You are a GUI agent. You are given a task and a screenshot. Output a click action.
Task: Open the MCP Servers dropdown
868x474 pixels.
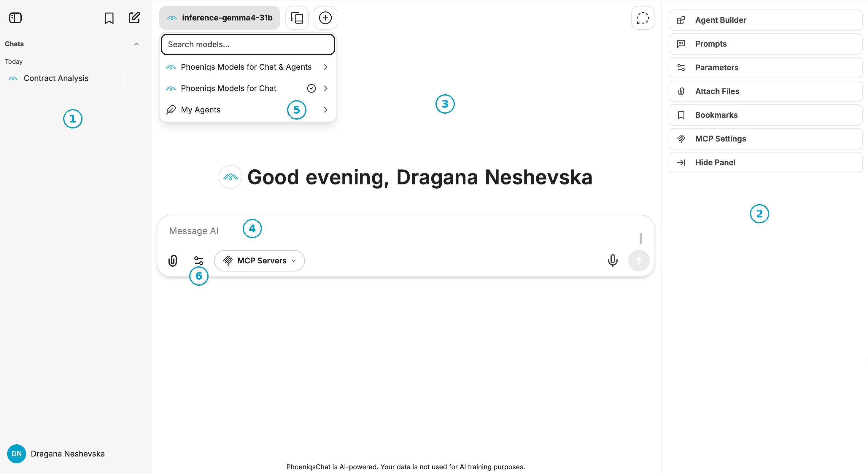pos(260,261)
